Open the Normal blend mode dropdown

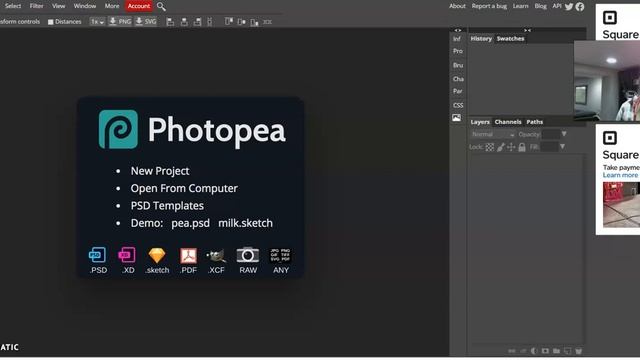click(492, 134)
